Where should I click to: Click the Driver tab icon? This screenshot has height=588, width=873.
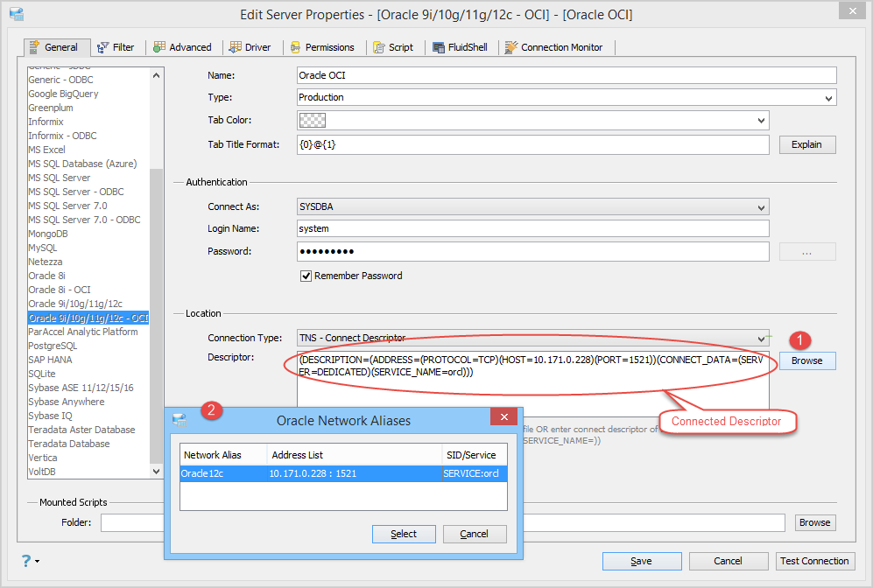click(236, 47)
